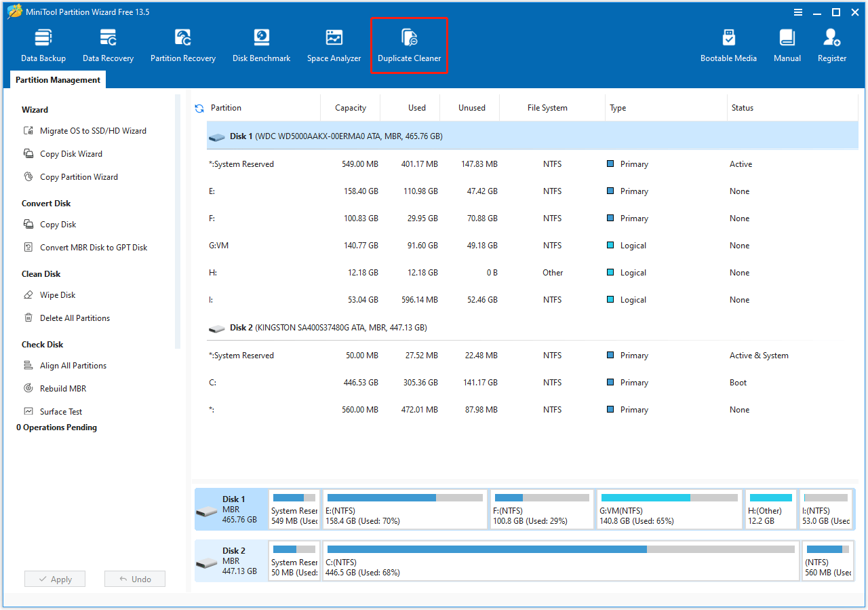Click the Undo button
868x610 pixels.
134,579
